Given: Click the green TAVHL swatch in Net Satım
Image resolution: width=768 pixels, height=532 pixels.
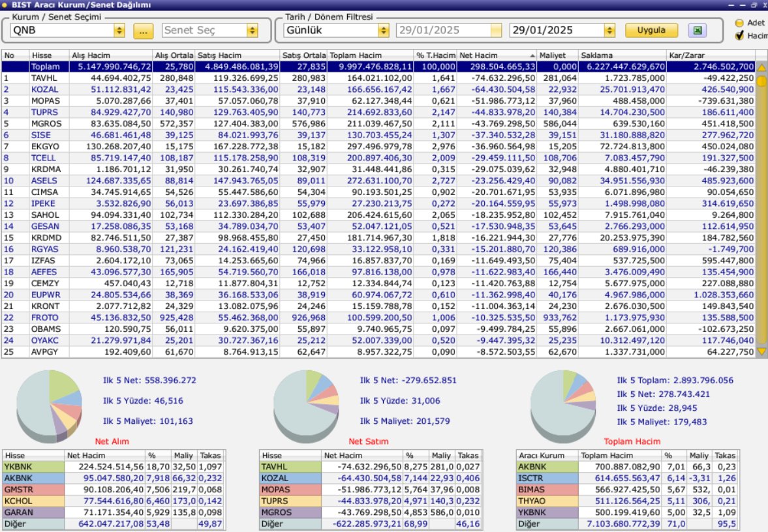Looking at the screenshot, I should pos(290,467).
